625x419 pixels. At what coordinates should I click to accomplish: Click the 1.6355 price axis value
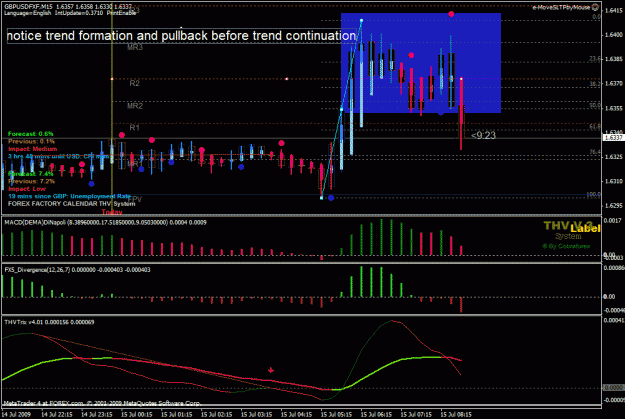[614, 108]
